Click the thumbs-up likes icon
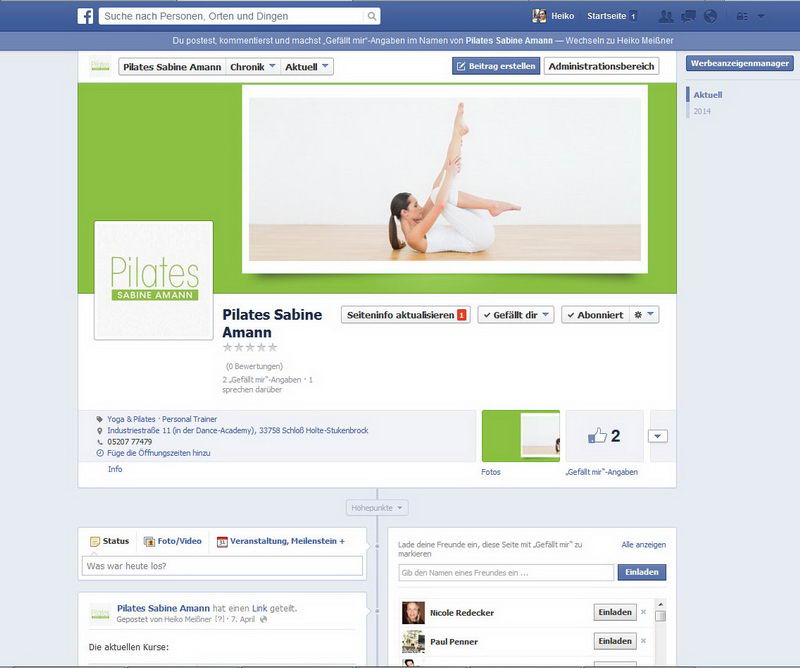Viewport: 800px width, 668px height. (x=597, y=435)
